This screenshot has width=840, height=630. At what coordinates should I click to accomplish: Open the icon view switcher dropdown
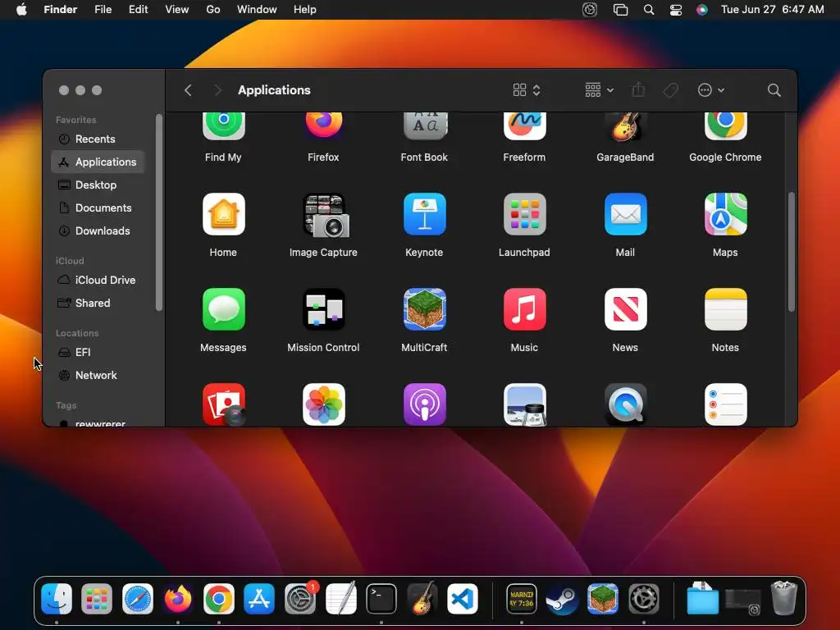pyautogui.click(x=527, y=90)
